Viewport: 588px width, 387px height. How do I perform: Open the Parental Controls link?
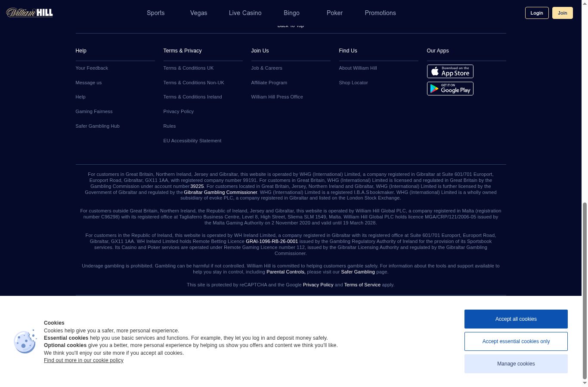coord(286,272)
